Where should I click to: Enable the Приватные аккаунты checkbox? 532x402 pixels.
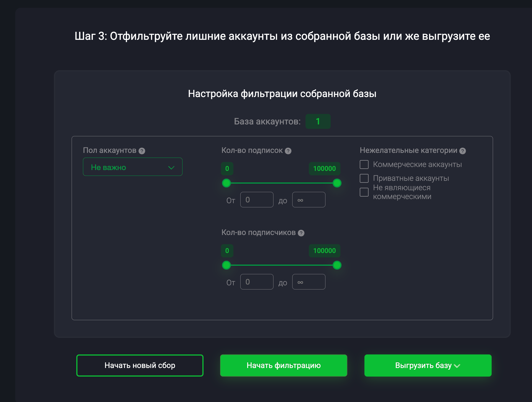coord(364,178)
